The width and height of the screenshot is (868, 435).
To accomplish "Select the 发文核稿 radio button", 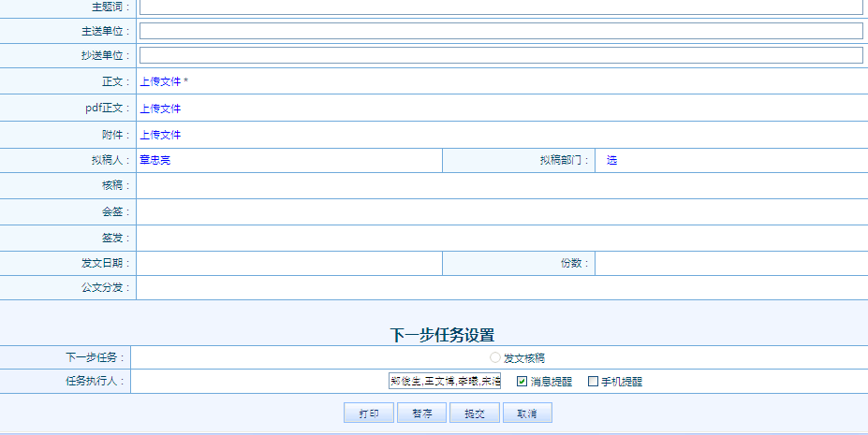I will tap(495, 357).
